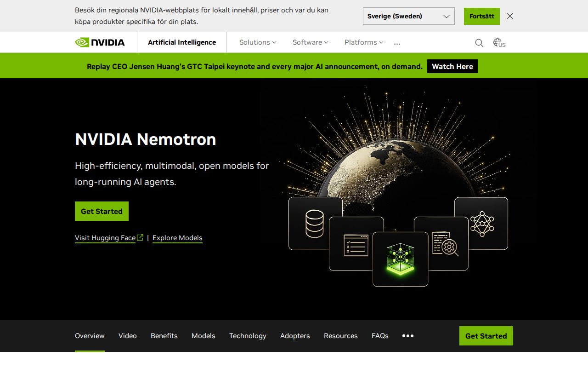This screenshot has height=368, width=588.
Task: Jump to the FAQs tab
Action: pyautogui.click(x=380, y=336)
